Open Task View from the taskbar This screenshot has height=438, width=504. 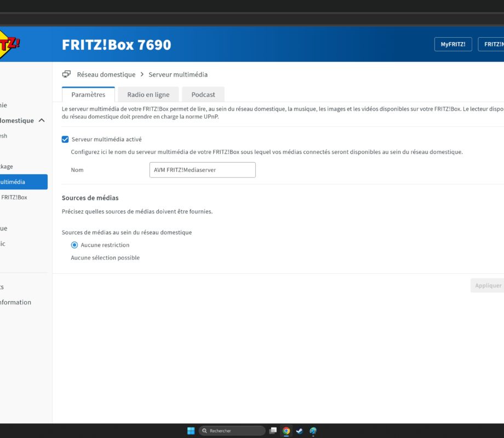pos(273,431)
